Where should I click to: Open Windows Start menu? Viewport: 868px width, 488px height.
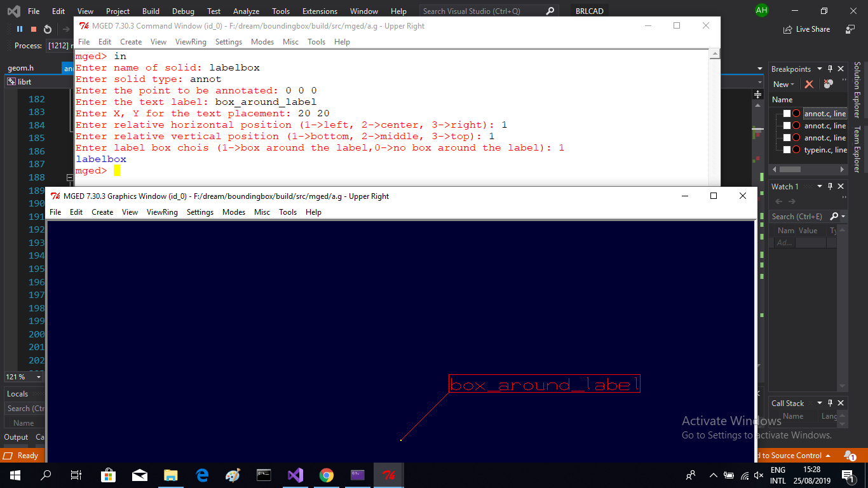point(15,475)
